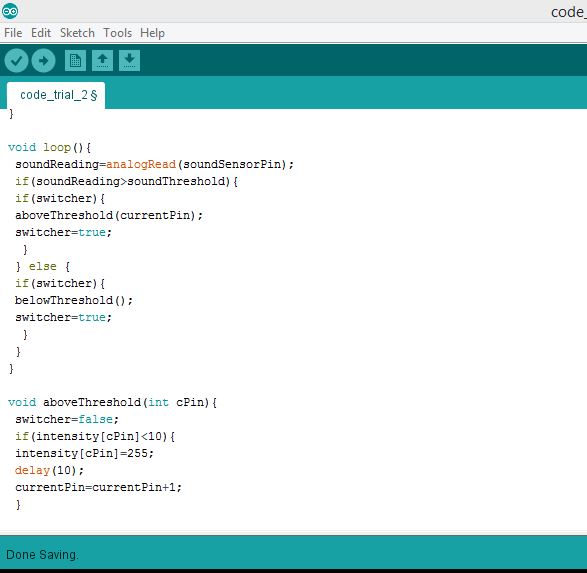Click the Open sketch up-arrow icon

point(102,60)
